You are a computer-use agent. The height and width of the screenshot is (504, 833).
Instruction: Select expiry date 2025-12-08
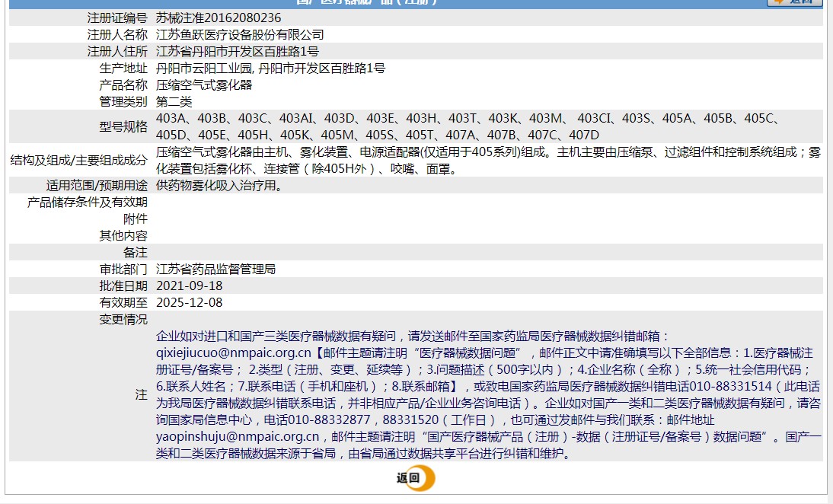pyautogui.click(x=189, y=303)
